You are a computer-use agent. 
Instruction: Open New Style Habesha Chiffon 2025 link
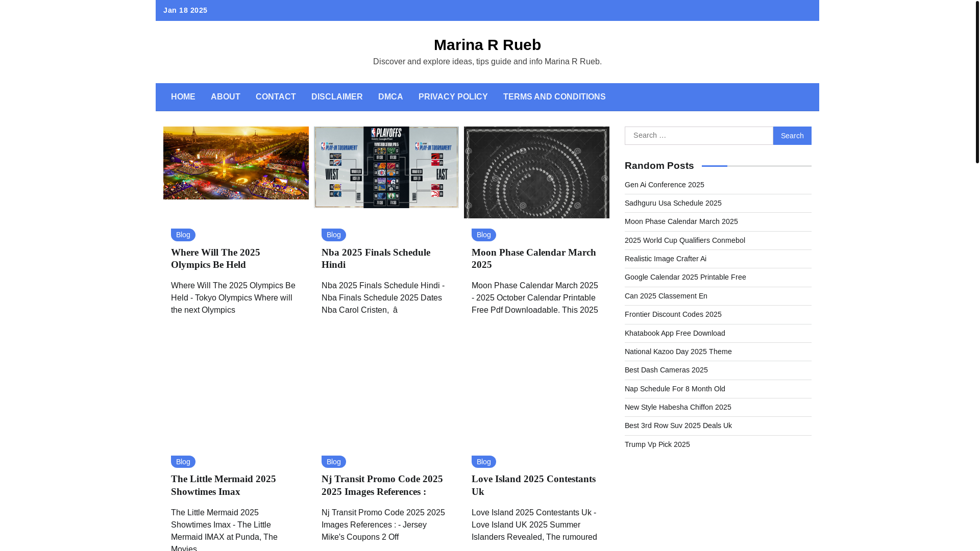678,407
